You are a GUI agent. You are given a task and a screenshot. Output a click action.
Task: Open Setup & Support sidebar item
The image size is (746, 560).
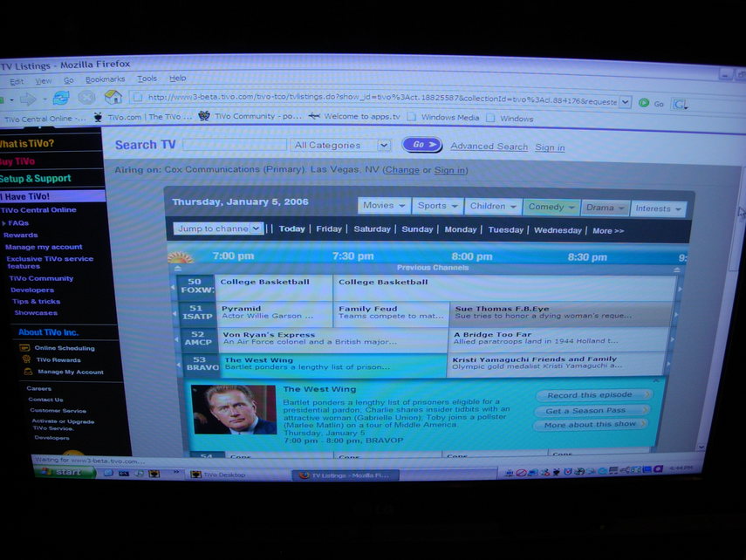35,179
